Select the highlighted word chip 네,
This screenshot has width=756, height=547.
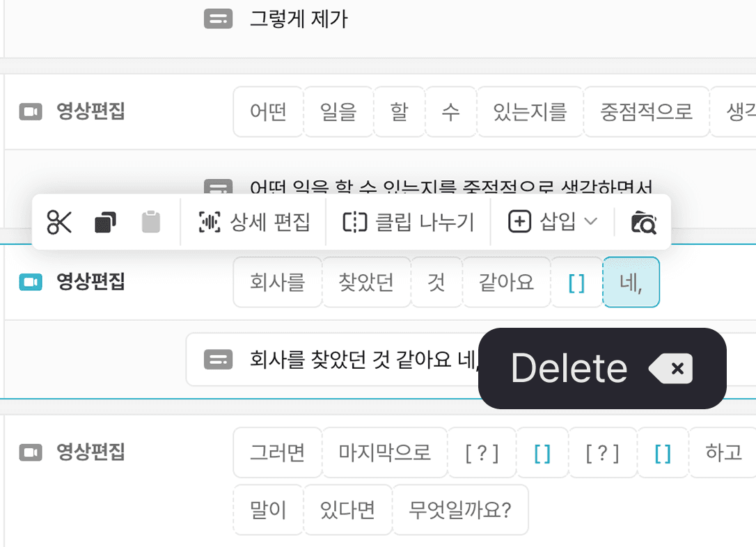(x=631, y=282)
